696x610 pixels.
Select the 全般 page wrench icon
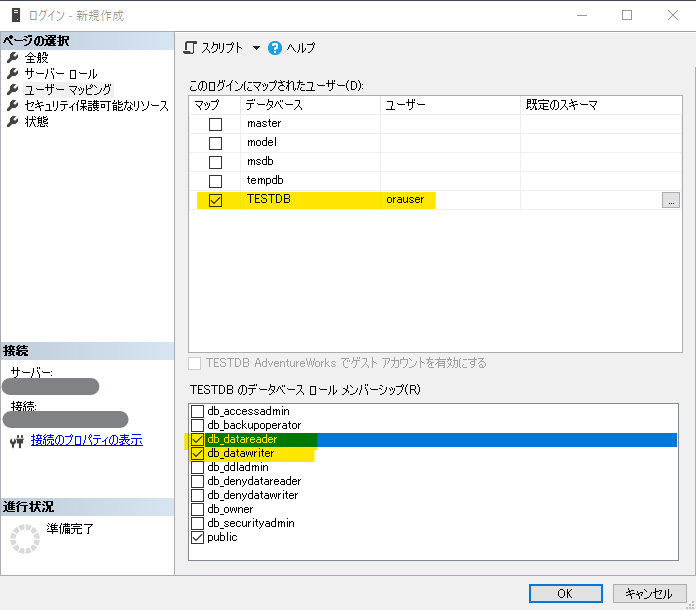13,58
